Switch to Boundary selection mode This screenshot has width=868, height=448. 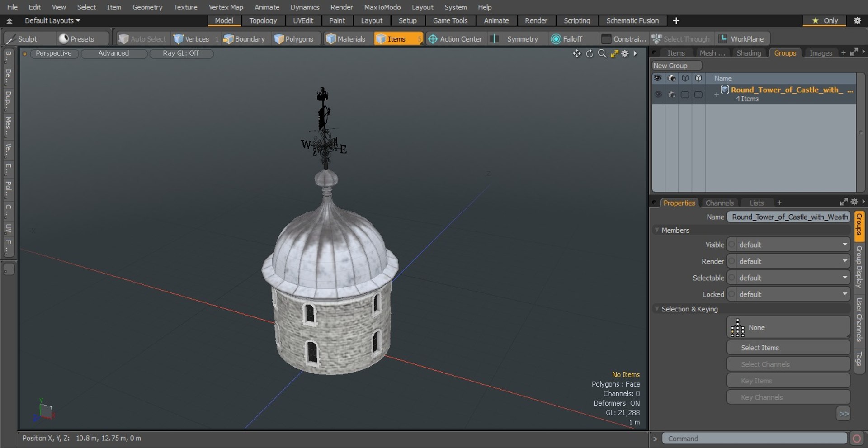[x=244, y=39]
